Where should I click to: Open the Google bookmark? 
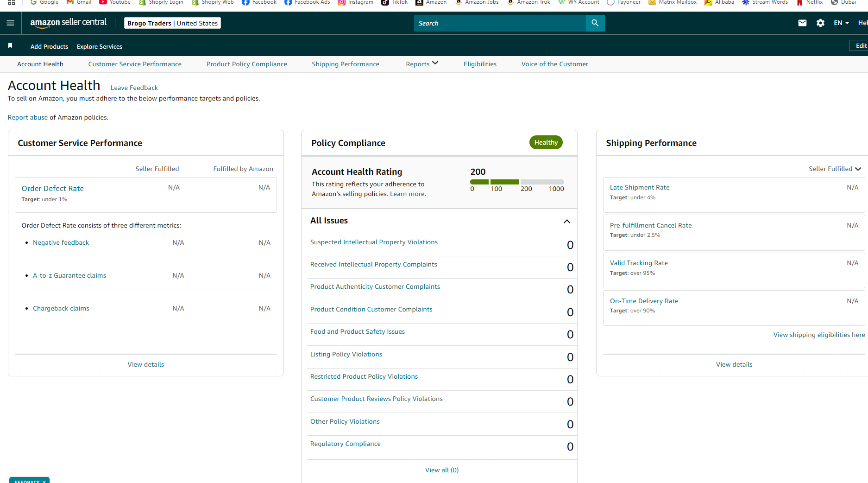tap(44, 2)
